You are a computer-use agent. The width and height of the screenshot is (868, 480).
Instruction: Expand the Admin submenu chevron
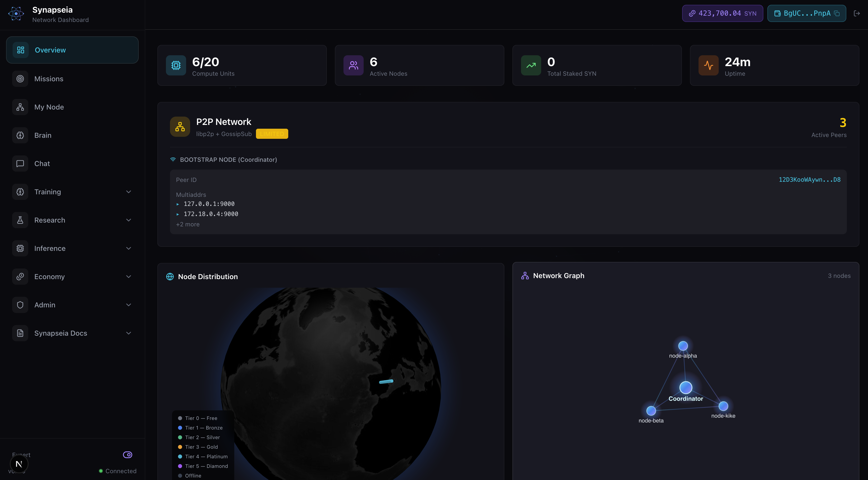[x=128, y=305]
